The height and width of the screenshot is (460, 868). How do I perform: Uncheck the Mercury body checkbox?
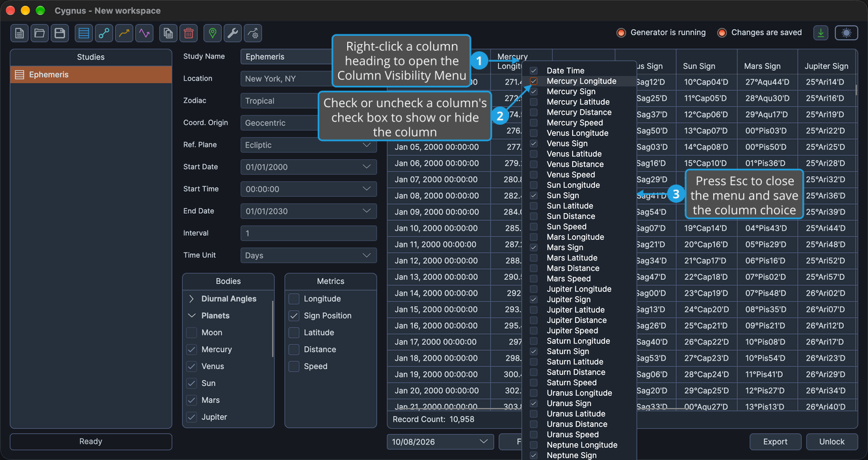(x=192, y=350)
